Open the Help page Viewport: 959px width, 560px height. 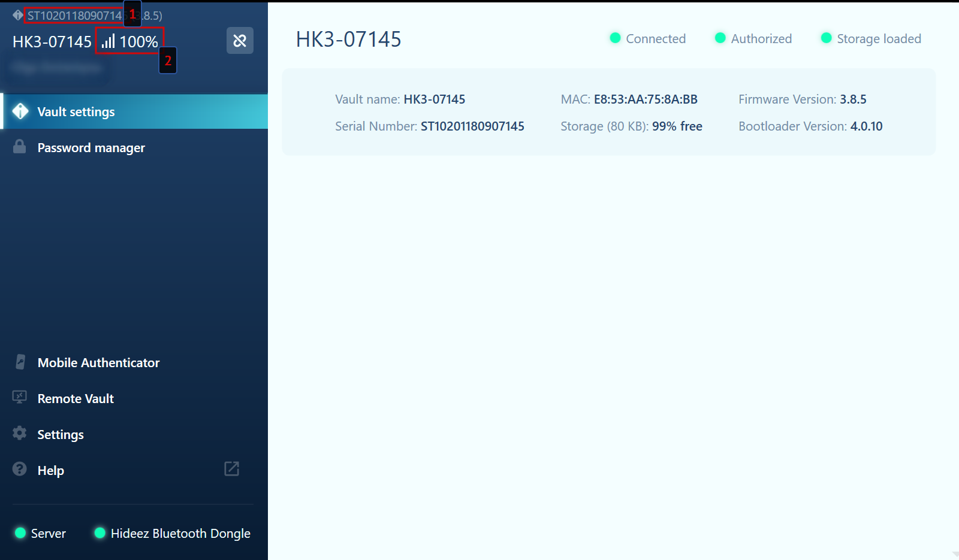51,470
